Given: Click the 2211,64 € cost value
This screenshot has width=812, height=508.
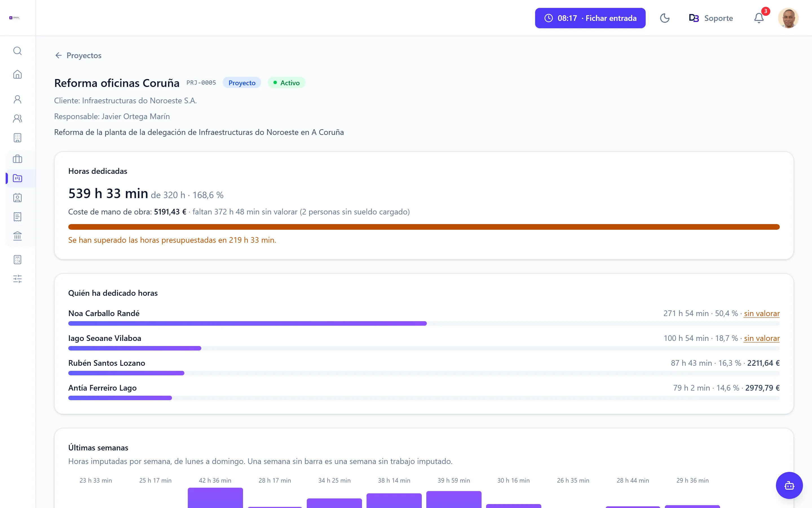Looking at the screenshot, I should pos(763,363).
